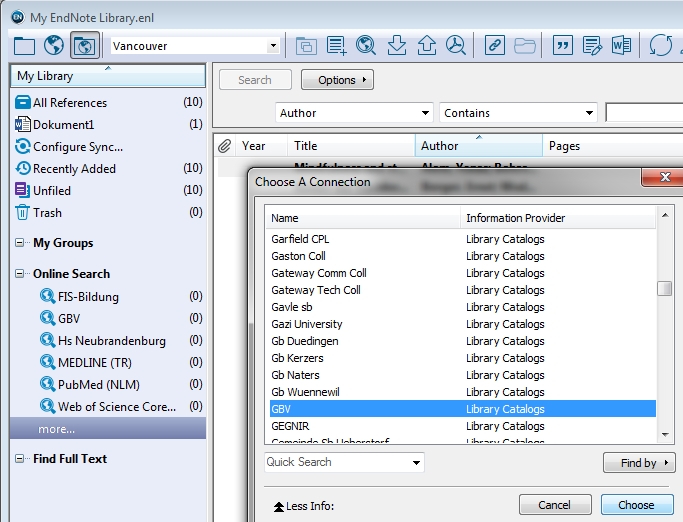683x522 pixels.
Task: Select Garfield CPL connection
Action: 463,239
